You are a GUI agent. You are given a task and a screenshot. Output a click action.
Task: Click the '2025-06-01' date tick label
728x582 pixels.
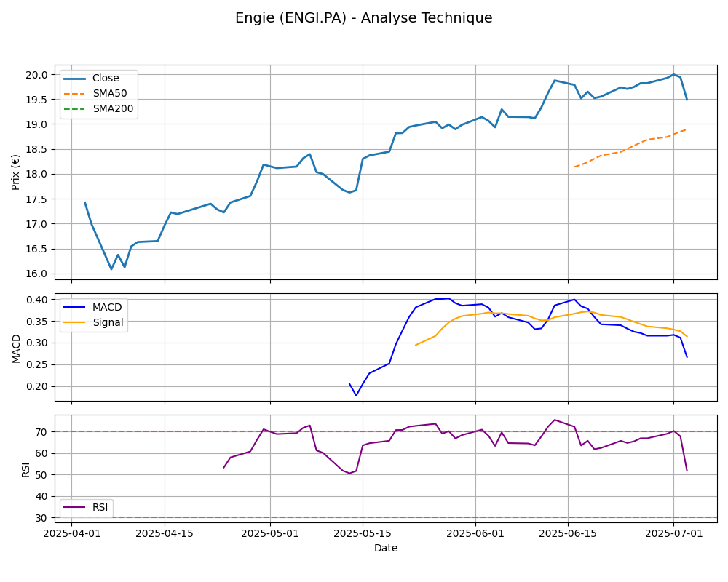(x=475, y=533)
